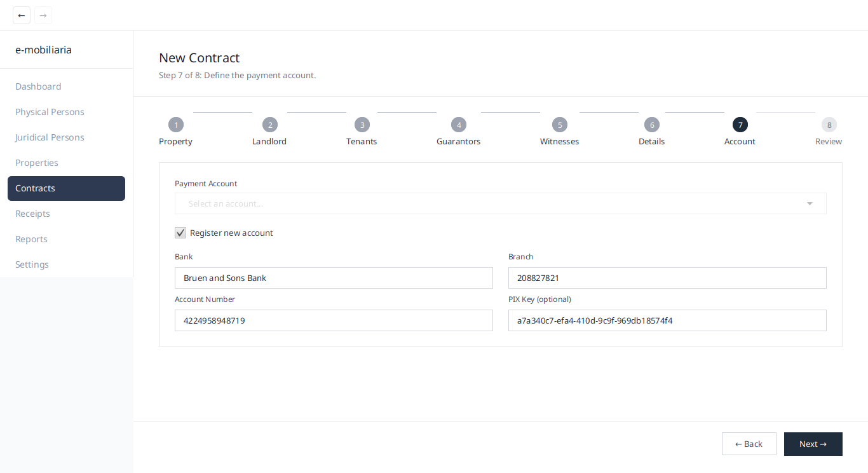Click the e-mobiliaria brand title
The height and width of the screenshot is (473, 868).
[x=43, y=50]
